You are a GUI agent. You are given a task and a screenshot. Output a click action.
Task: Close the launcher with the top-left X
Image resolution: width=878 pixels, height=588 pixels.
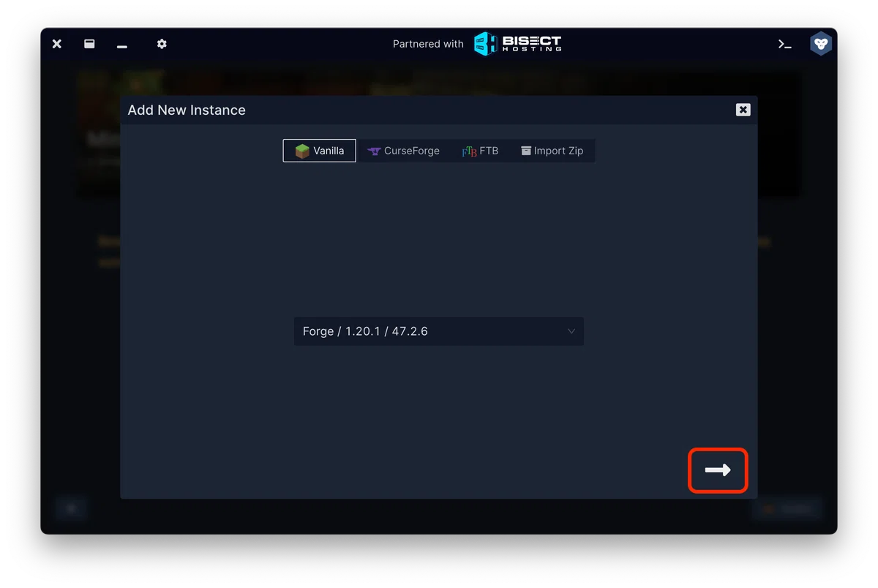coord(57,44)
